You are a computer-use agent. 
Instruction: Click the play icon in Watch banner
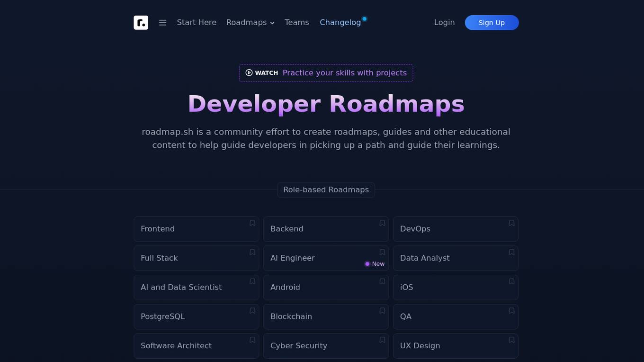point(249,72)
